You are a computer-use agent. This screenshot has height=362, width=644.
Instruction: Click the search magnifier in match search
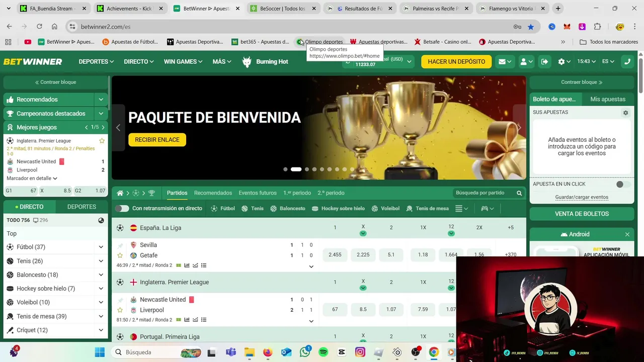(519, 193)
